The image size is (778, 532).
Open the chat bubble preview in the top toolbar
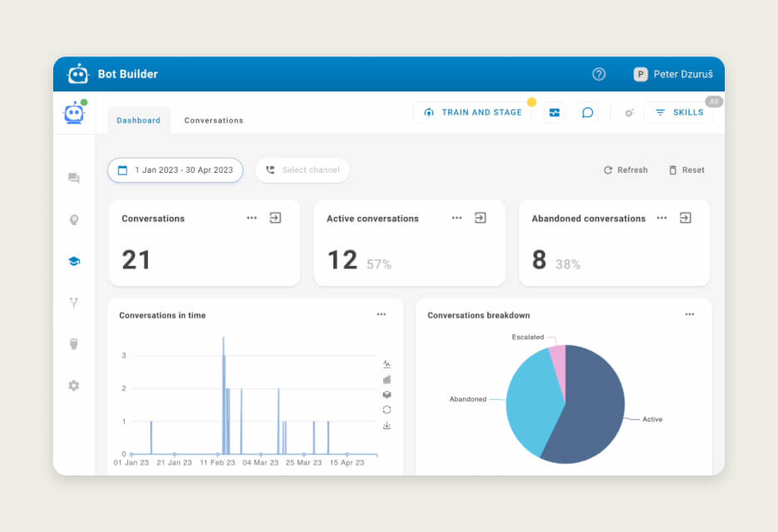coord(587,111)
